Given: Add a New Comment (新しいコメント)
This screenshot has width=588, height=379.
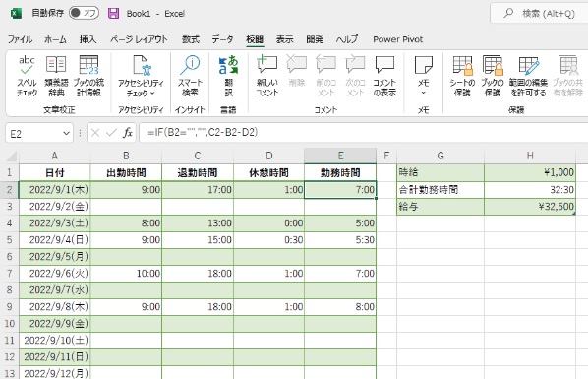Looking at the screenshot, I should [267, 76].
